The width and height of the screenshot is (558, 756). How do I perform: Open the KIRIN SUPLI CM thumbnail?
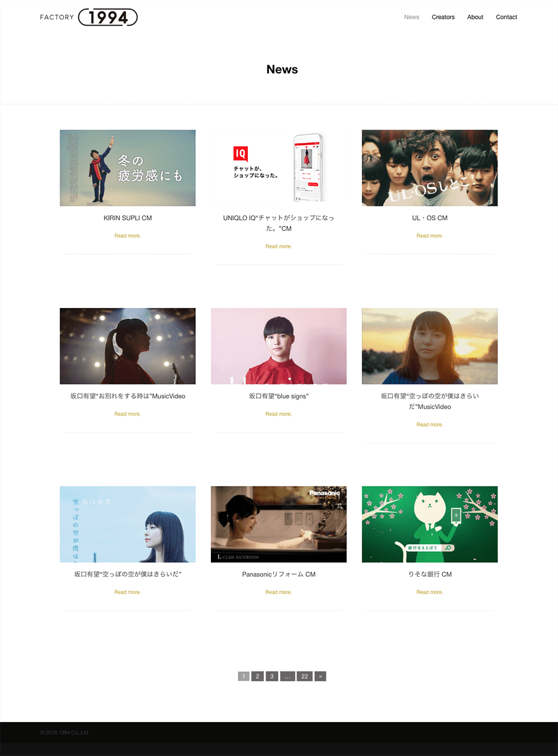128,168
